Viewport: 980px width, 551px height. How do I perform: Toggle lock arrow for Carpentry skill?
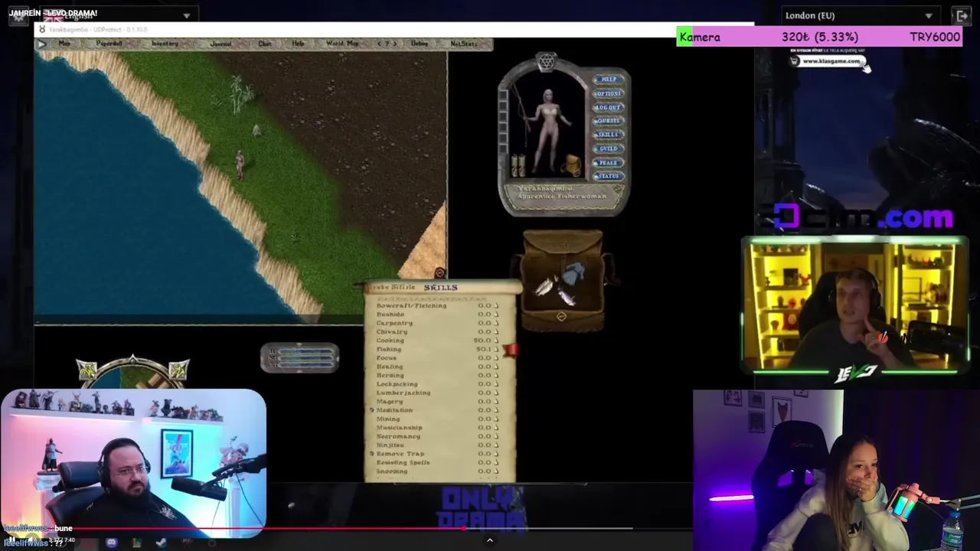496,324
